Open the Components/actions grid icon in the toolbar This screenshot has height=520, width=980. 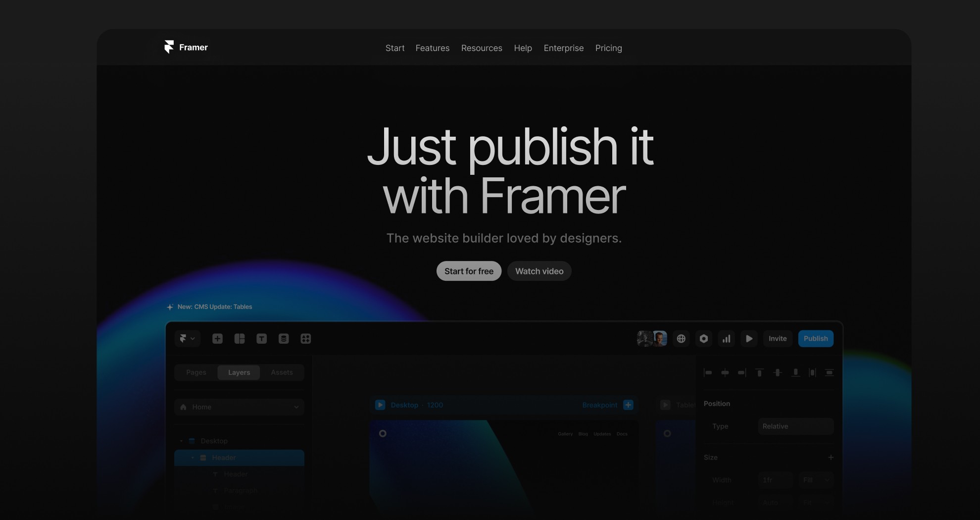(x=305, y=339)
